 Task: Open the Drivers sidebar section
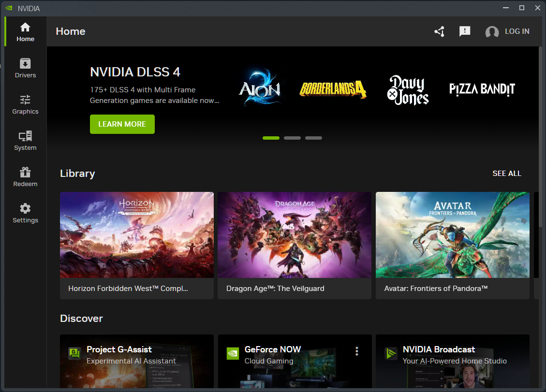(x=26, y=68)
